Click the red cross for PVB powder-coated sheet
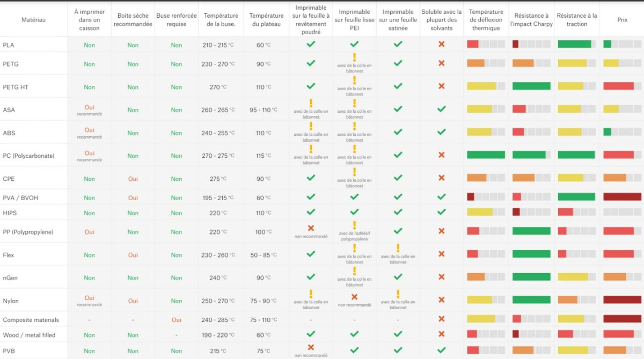The height and width of the screenshot is (359, 644). tap(311, 347)
